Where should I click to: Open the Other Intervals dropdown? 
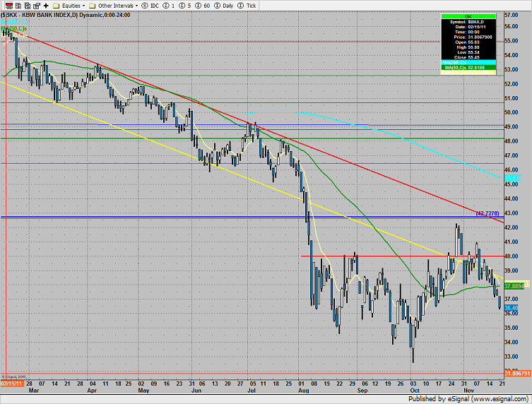click(113, 6)
